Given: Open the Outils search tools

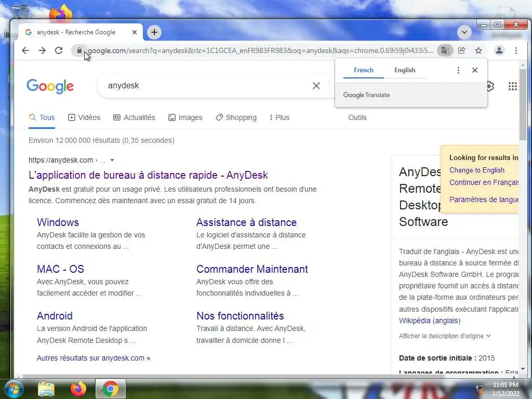Looking at the screenshot, I should pyautogui.click(x=357, y=117).
